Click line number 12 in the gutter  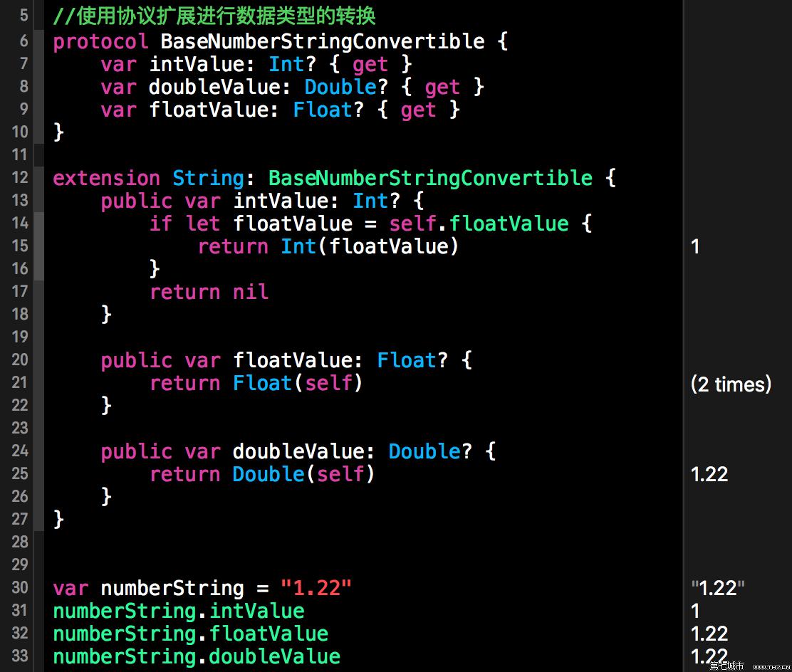pos(20,178)
